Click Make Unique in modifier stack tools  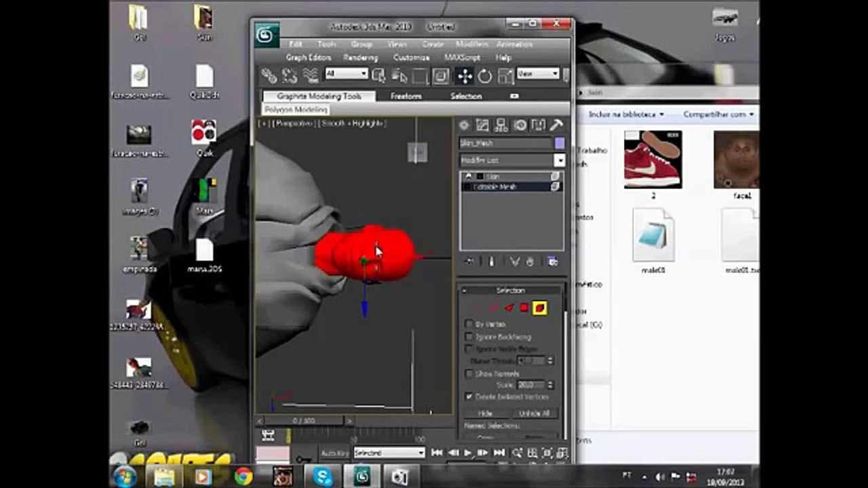[x=515, y=262]
